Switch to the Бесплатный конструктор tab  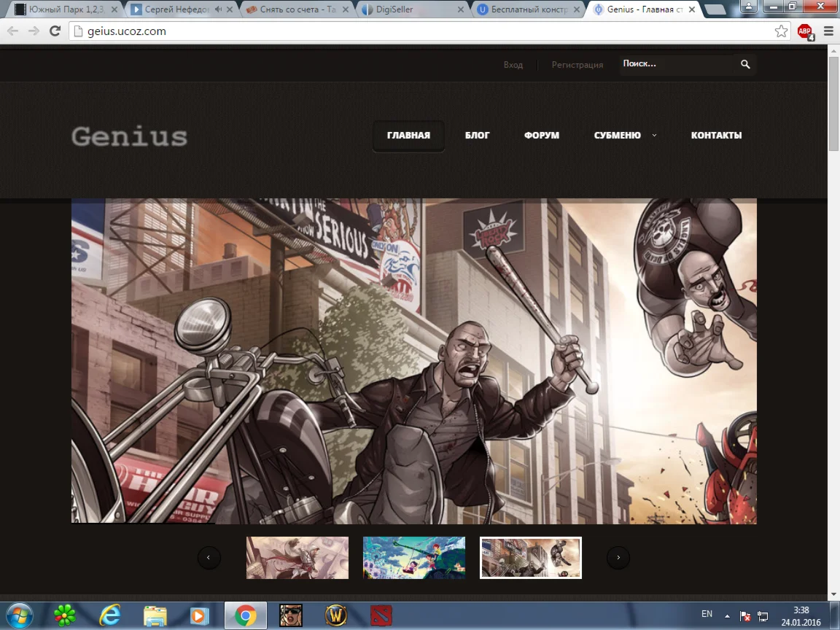click(529, 9)
